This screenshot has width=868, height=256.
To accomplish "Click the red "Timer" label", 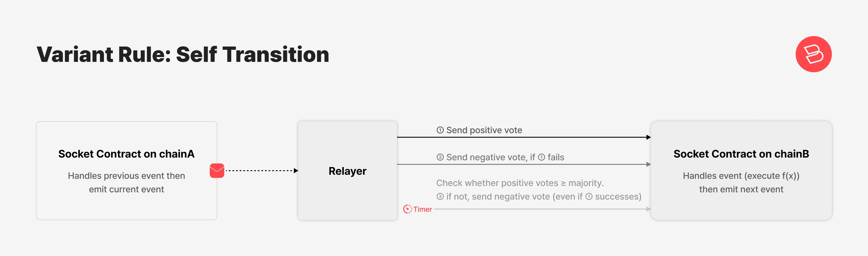I will pyautogui.click(x=423, y=209).
